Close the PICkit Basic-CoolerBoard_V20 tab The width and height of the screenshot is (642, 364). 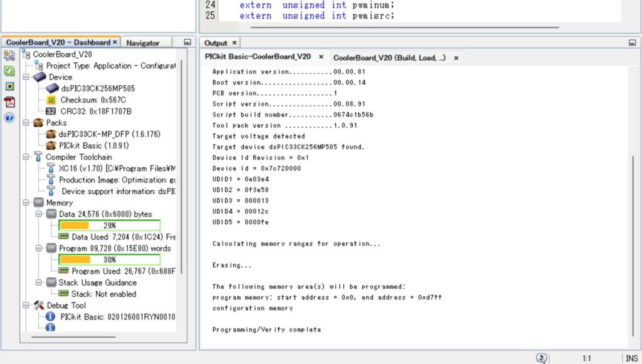[321, 57]
